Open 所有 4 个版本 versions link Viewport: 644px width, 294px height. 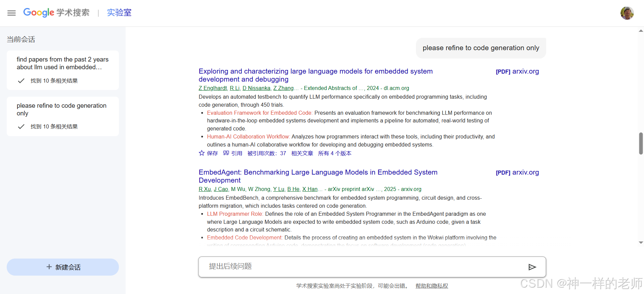pyautogui.click(x=335, y=153)
